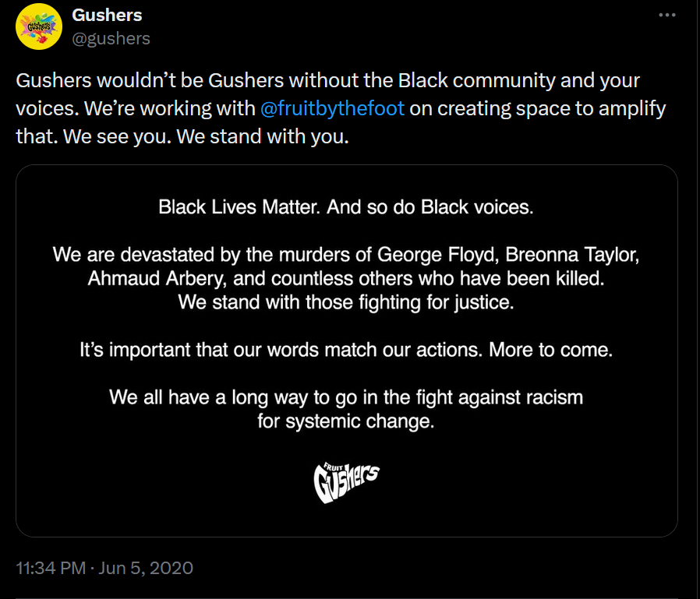The width and height of the screenshot is (700, 599).
Task: Open the Gushers display name link
Action: click(x=107, y=15)
